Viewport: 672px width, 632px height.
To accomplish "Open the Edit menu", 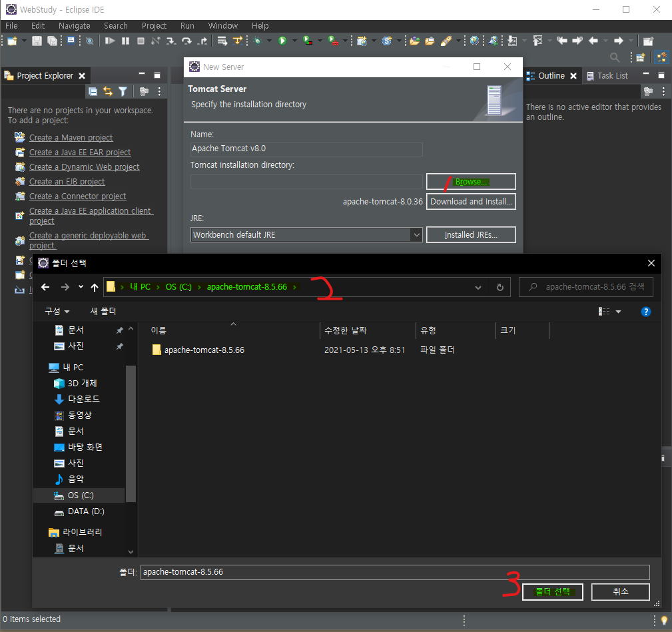I will click(x=38, y=26).
